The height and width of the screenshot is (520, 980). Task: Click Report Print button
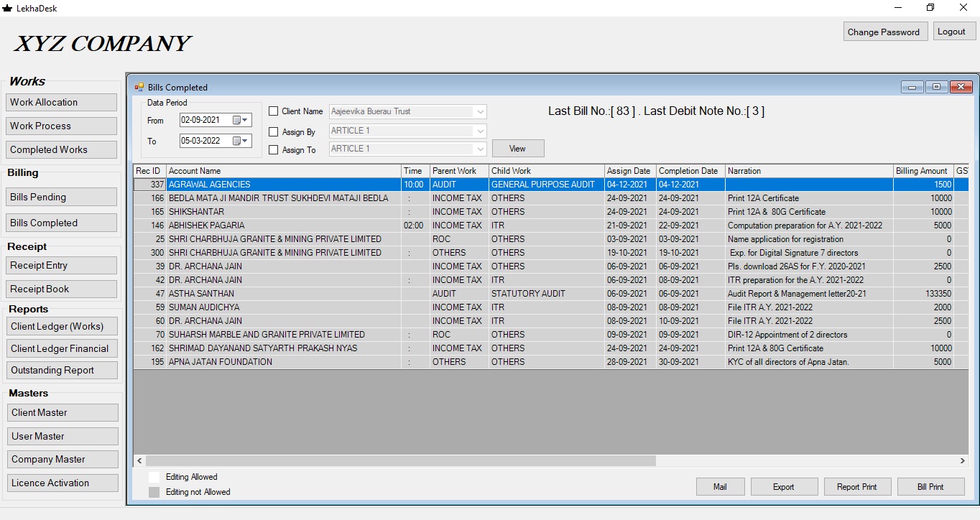point(857,486)
